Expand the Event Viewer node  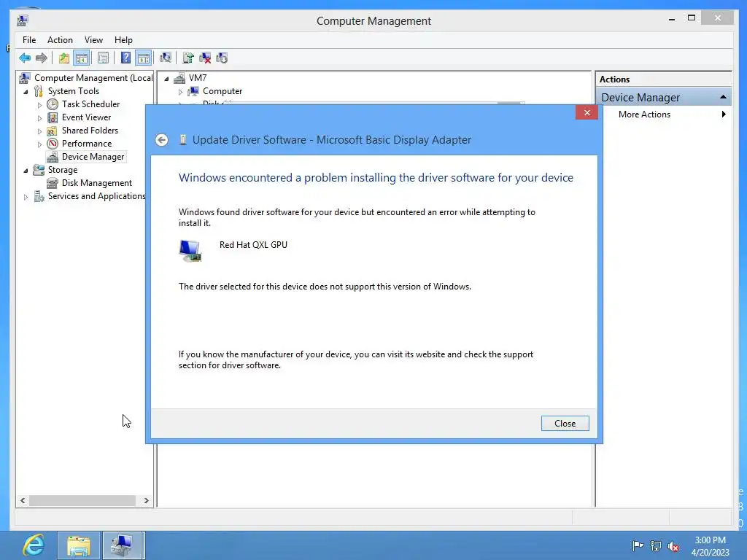pos(39,117)
